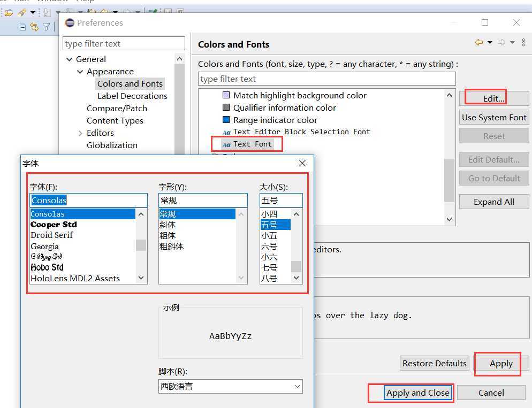Close the 字体 font dialog
Screen dimensions: 532x408
pos(302,163)
